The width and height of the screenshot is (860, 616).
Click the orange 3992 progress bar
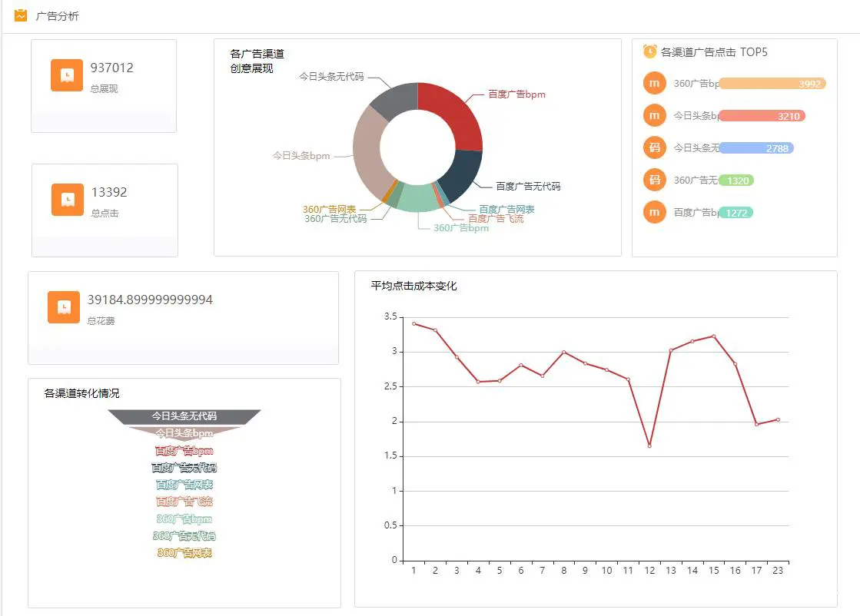(772, 84)
